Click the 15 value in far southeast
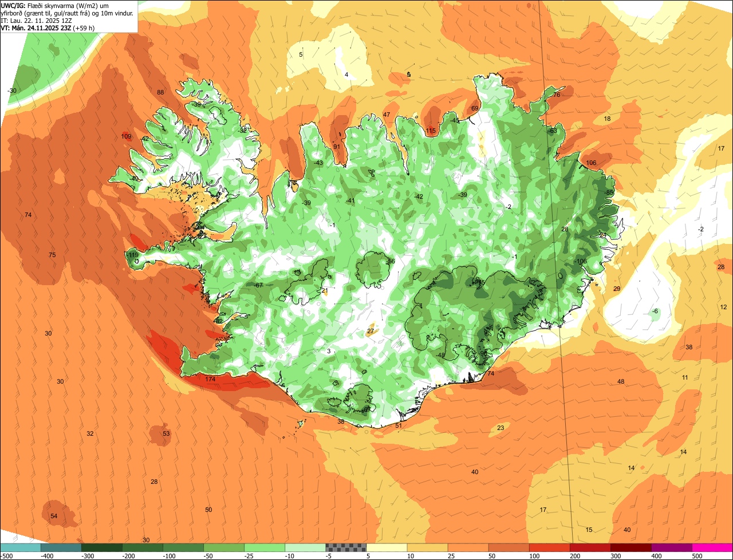The width and height of the screenshot is (733, 560). coord(589,530)
